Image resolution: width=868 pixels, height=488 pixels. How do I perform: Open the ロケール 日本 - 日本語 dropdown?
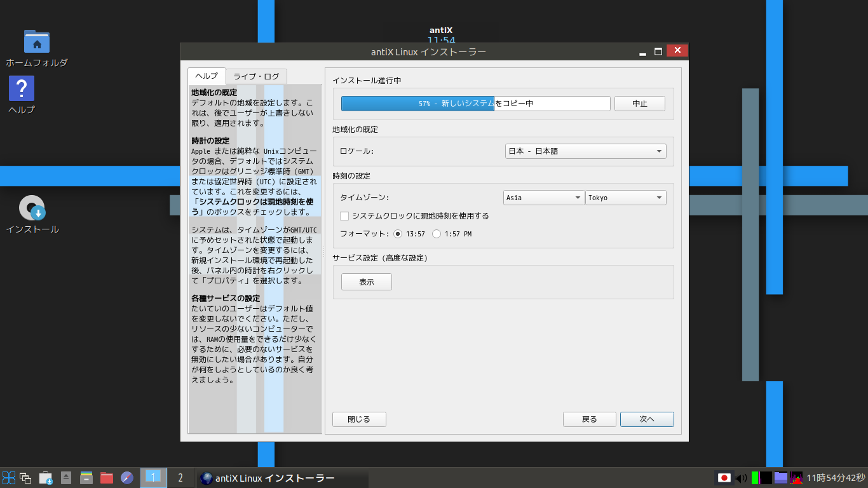click(585, 151)
